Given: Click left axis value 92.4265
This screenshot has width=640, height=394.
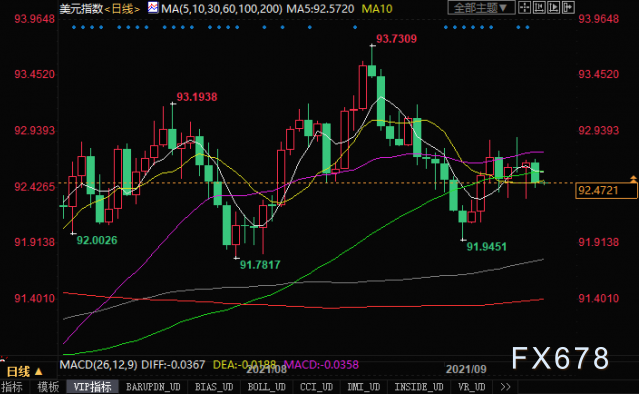Looking at the screenshot, I should pyautogui.click(x=34, y=187).
